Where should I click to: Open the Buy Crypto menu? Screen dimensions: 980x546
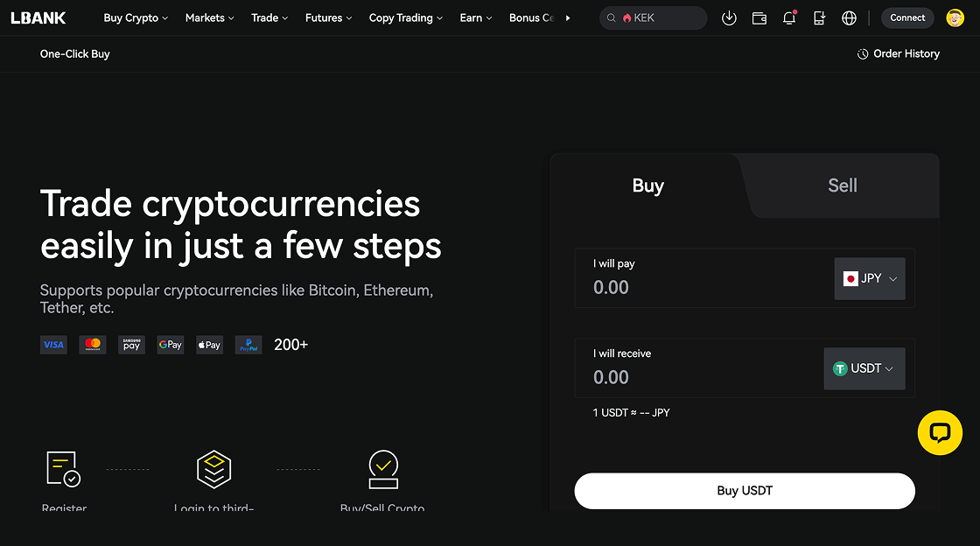[136, 18]
